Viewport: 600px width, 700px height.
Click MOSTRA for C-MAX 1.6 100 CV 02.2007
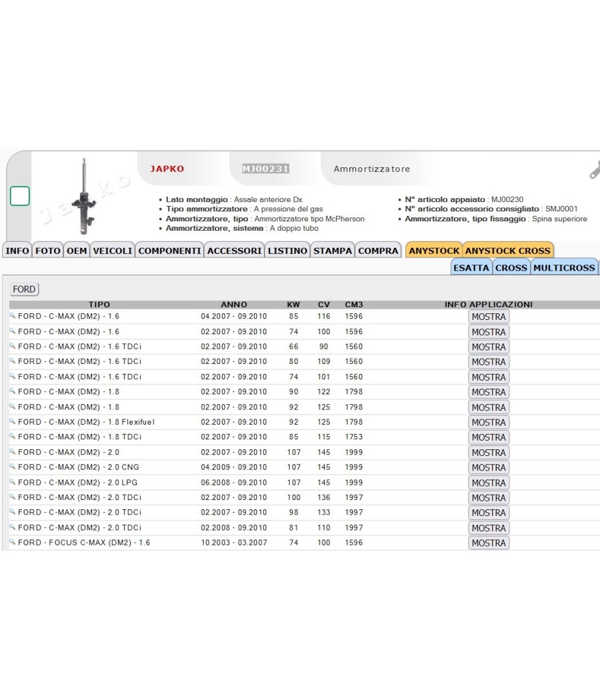[489, 332]
